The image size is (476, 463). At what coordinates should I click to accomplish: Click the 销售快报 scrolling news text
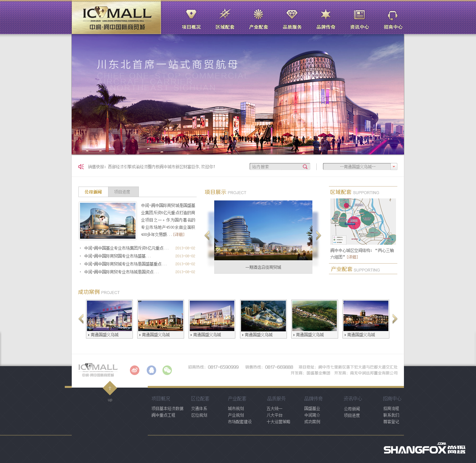[151, 167]
